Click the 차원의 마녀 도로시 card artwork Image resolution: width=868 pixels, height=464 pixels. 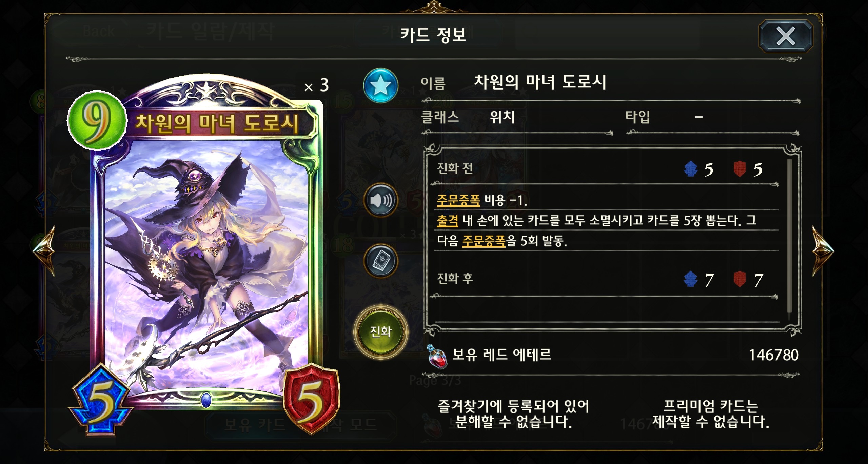(206, 268)
